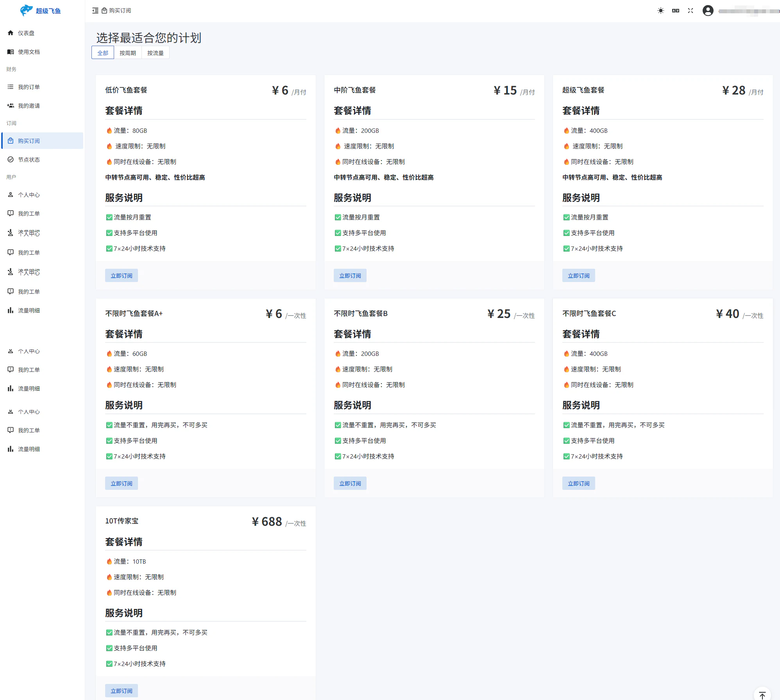Screen dimensions: 780x700
Task: Click the 中阶飞鱼套餐 plan title
Action: click(x=355, y=90)
